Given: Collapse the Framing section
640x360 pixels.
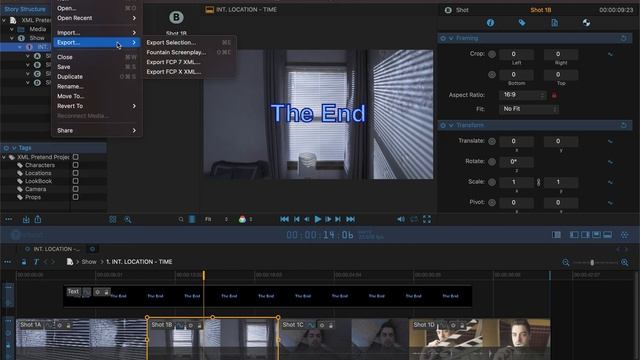Looking at the screenshot, I should (451, 38).
